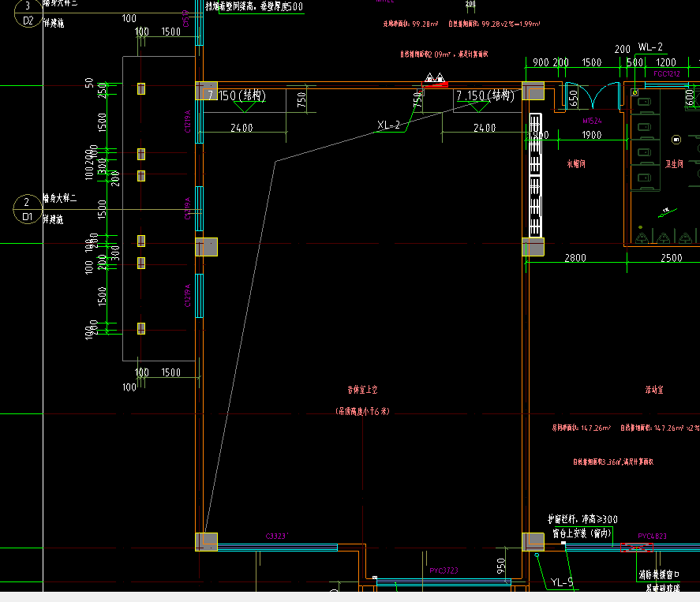Pick the C3323 window tag

coord(277,536)
